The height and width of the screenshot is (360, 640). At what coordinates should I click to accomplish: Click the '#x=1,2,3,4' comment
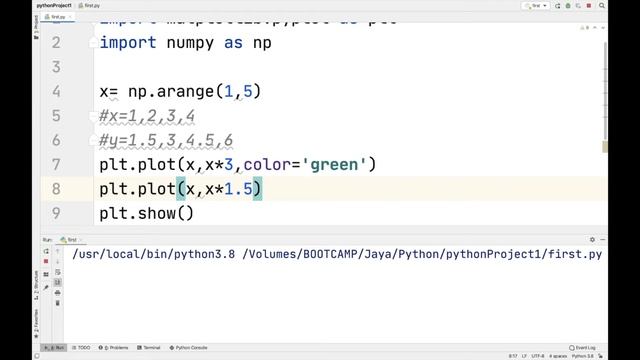(147, 116)
